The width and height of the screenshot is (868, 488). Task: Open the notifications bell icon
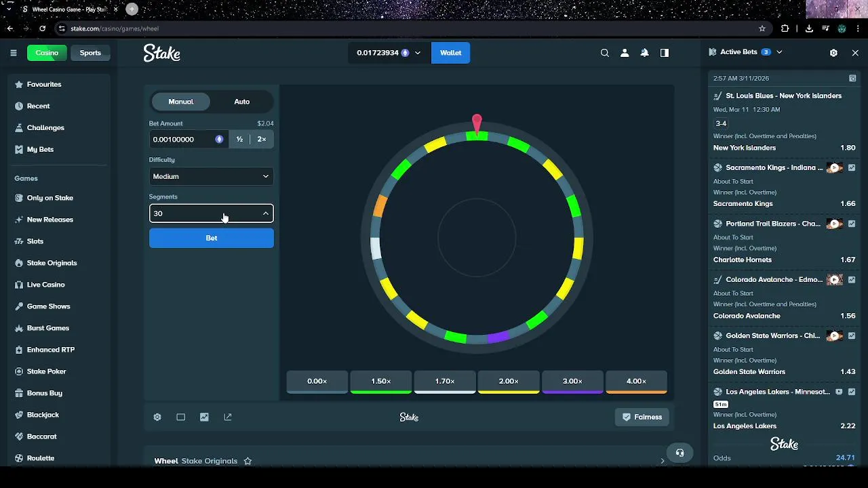(x=645, y=53)
